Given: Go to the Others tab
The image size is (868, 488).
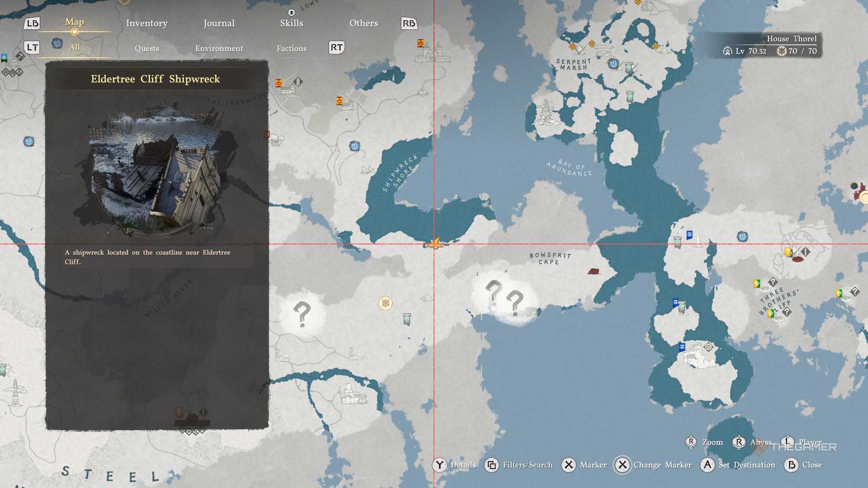Looking at the screenshot, I should (x=364, y=23).
